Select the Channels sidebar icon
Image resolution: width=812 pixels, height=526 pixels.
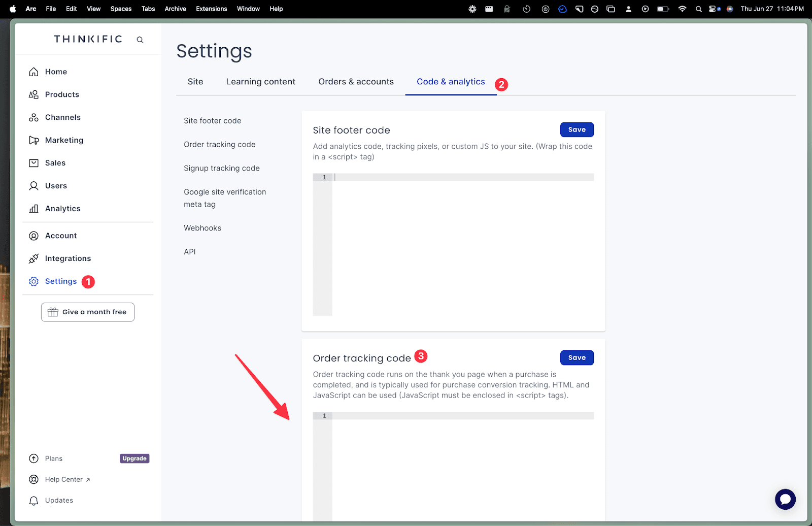[33, 117]
